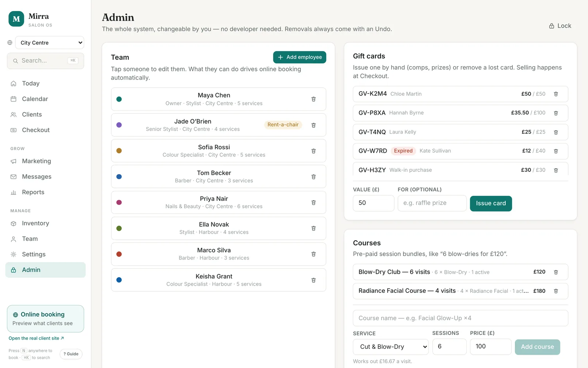Remove the GV-H3ZY walk-in gift card
The width and height of the screenshot is (588, 368).
coord(556,170)
